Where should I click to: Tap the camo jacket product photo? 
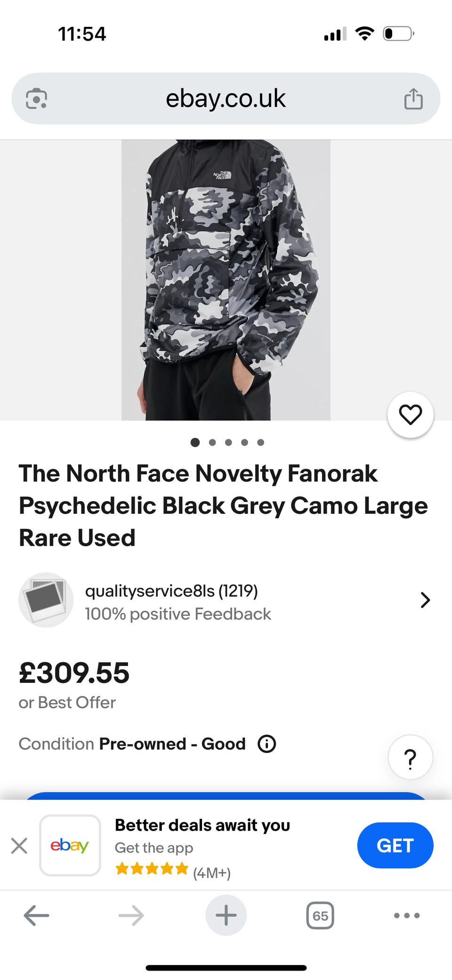pyautogui.click(x=226, y=280)
